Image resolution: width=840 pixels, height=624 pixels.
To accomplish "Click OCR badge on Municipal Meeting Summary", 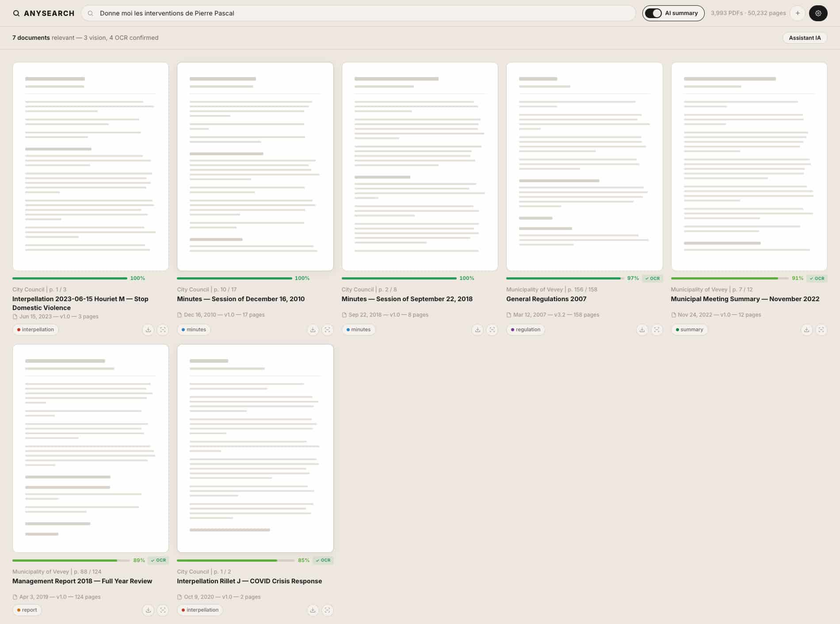I will click(x=817, y=278).
